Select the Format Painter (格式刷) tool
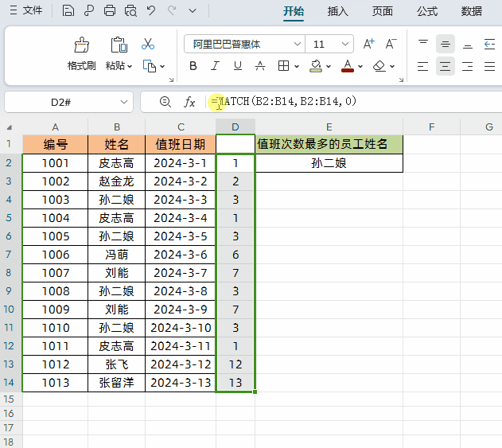The image size is (502, 448). [x=81, y=53]
